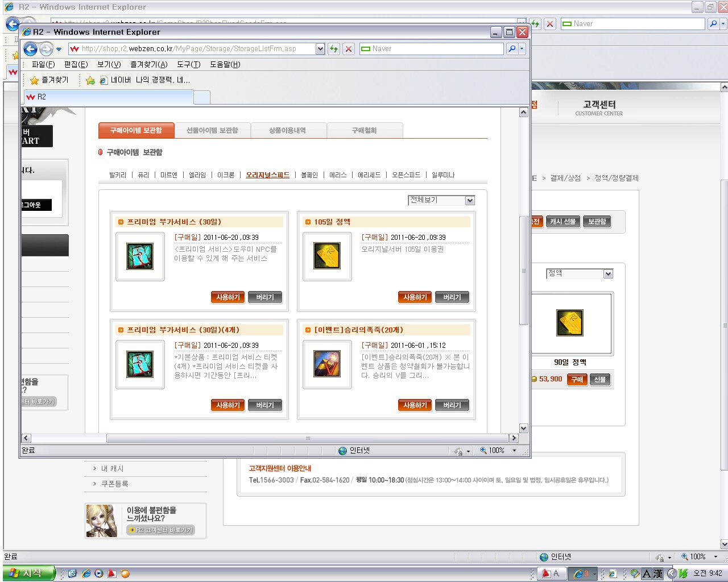Click the refresh icon beside address bar
This screenshot has width=728, height=582.
coord(334,49)
